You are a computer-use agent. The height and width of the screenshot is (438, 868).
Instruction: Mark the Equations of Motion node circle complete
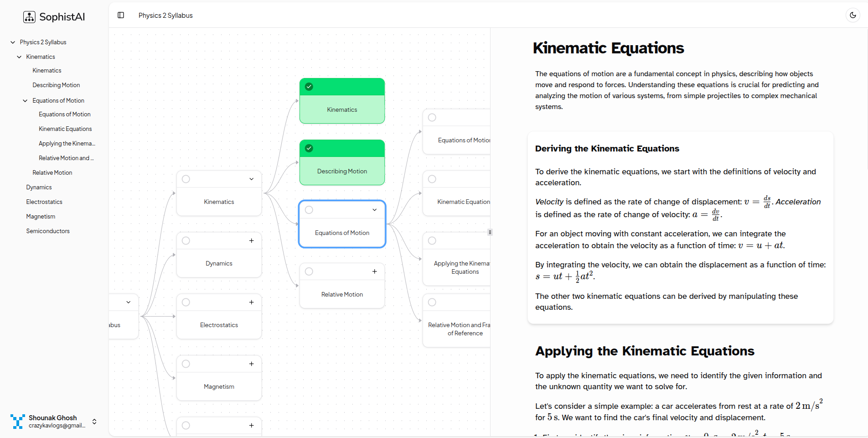(309, 210)
